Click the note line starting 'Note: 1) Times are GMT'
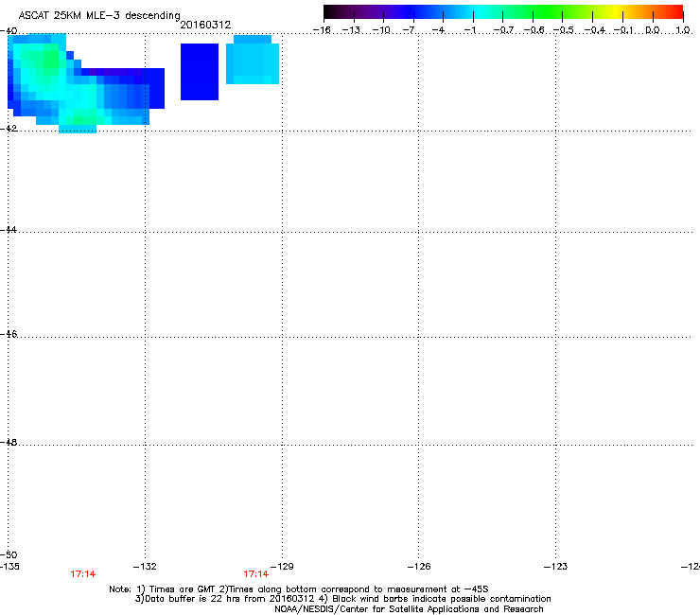The image size is (700, 615). [x=299, y=589]
